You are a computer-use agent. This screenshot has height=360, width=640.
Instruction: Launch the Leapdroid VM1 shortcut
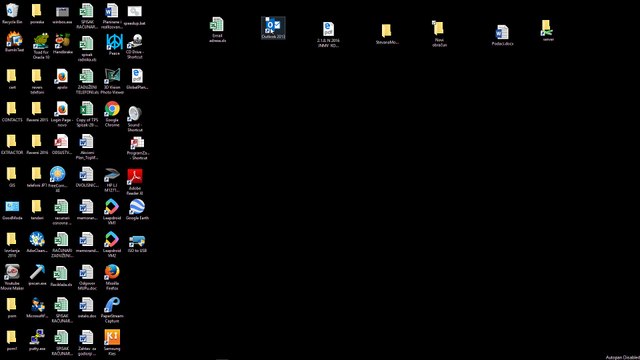112,212
